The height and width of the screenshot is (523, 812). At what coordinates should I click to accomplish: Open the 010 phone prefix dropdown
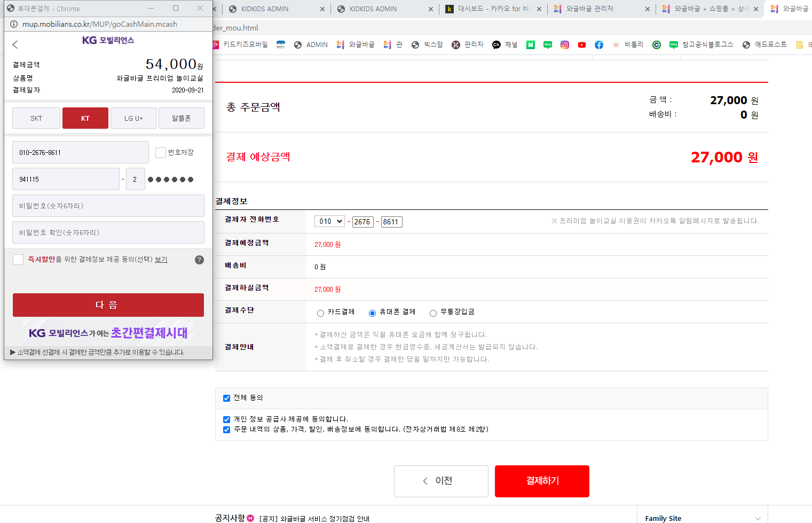329,221
